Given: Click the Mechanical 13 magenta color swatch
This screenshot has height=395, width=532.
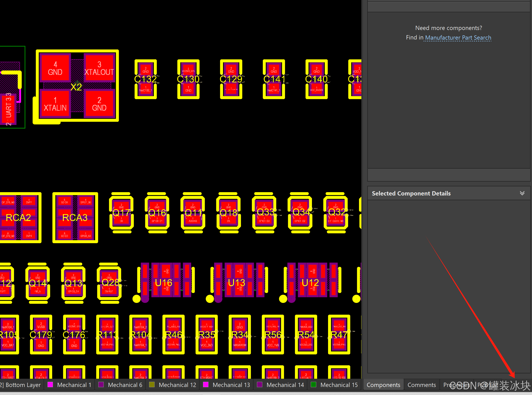Looking at the screenshot, I should tap(206, 384).
